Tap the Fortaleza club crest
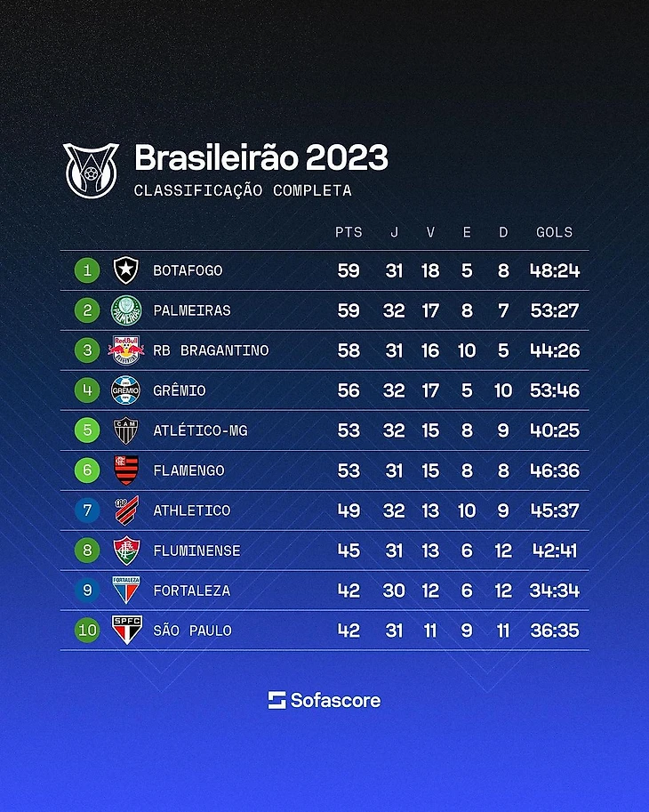The height and width of the screenshot is (812, 649). (125, 591)
